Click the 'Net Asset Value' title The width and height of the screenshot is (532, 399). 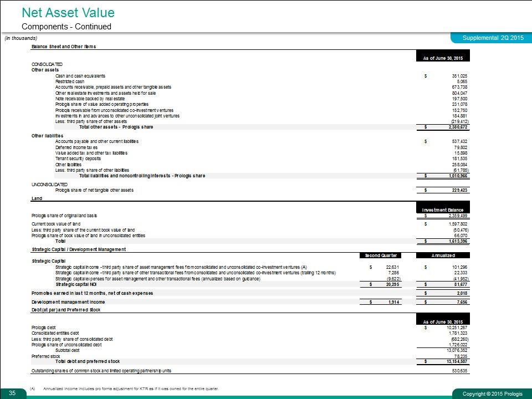pos(68,13)
